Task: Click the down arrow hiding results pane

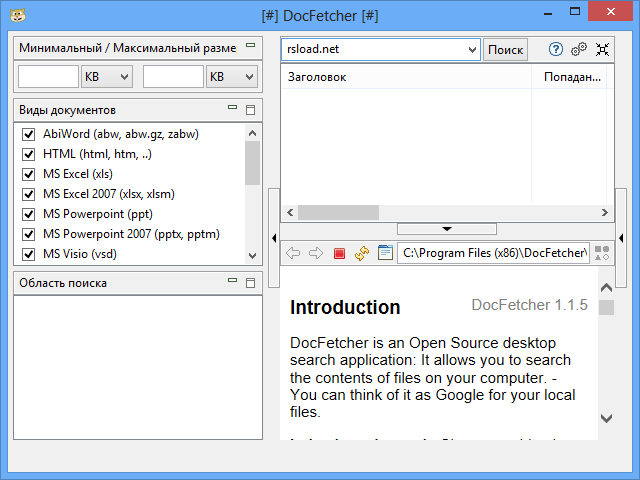Action: coord(447,229)
